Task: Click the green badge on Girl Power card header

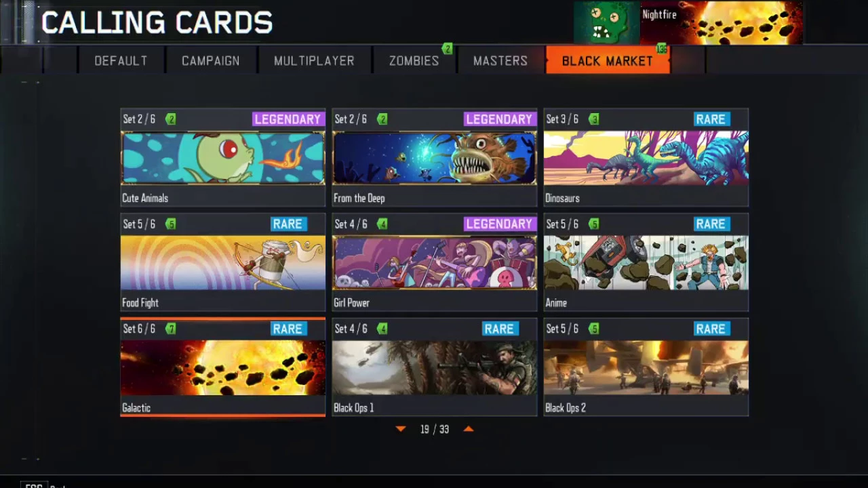Action: [382, 224]
